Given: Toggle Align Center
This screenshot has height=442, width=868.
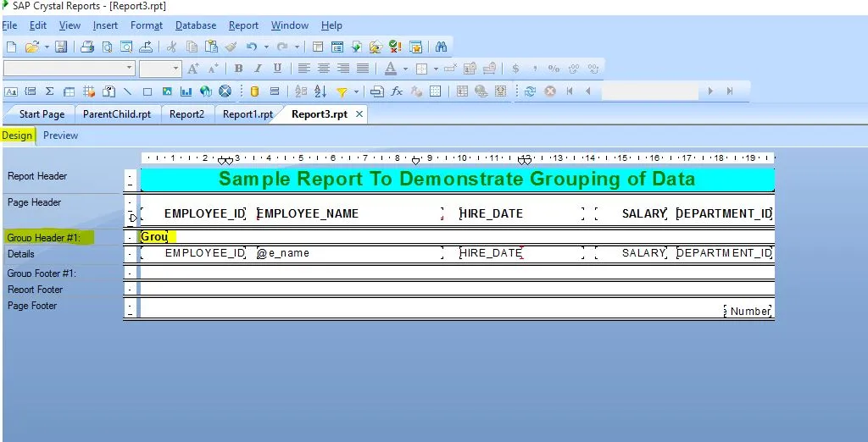Looking at the screenshot, I should click(x=324, y=69).
